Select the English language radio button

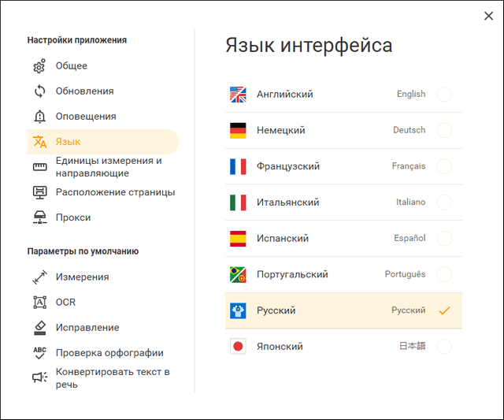[x=444, y=95]
